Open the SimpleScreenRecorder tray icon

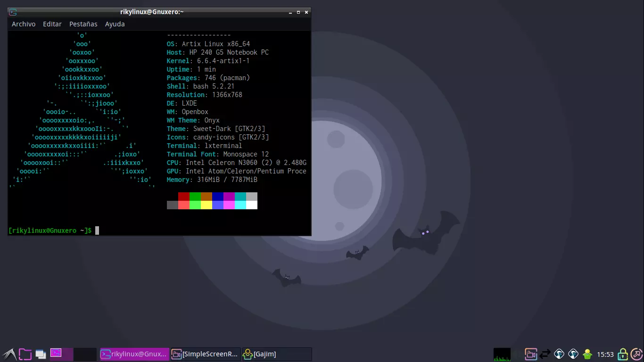coord(531,354)
